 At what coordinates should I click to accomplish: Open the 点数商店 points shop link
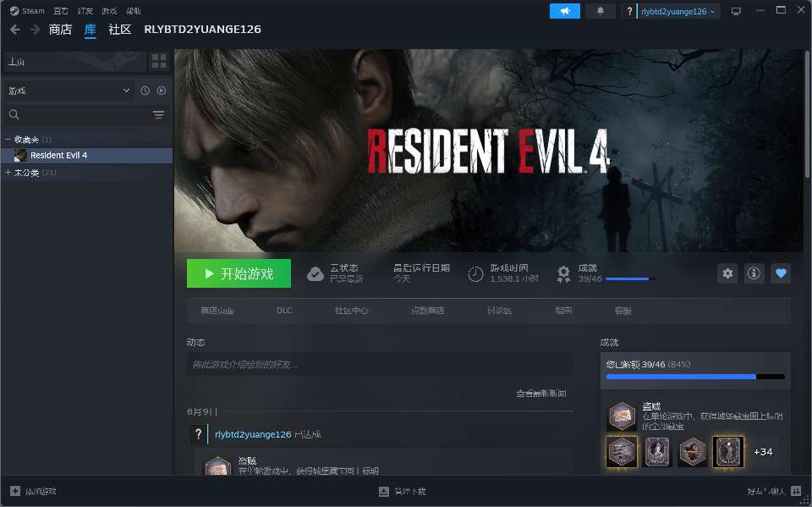click(x=428, y=311)
